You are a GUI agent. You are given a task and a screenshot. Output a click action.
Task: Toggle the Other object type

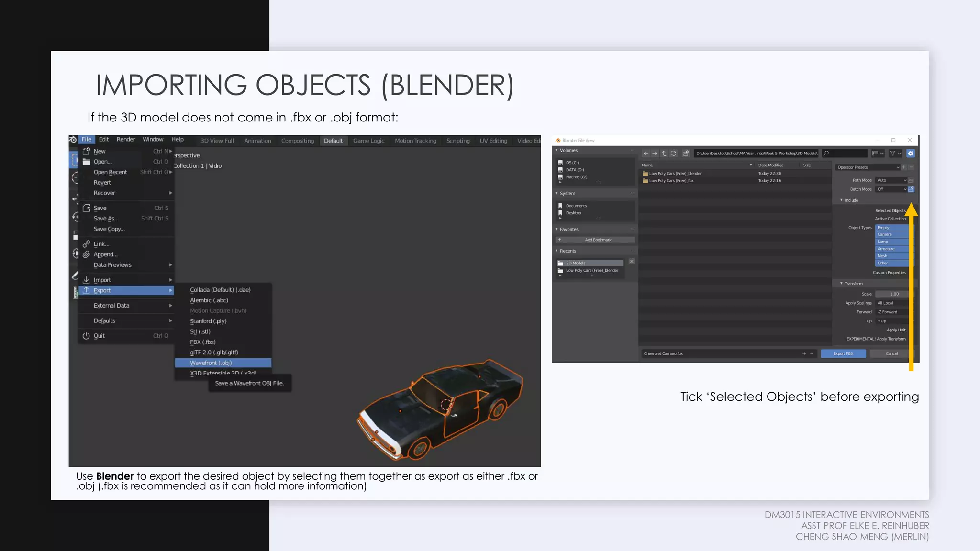point(893,264)
